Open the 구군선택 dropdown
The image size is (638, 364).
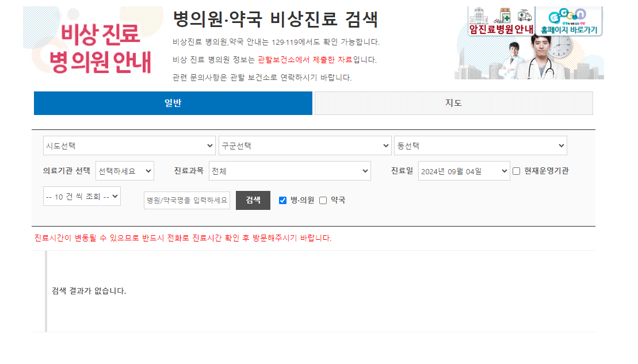click(x=305, y=145)
